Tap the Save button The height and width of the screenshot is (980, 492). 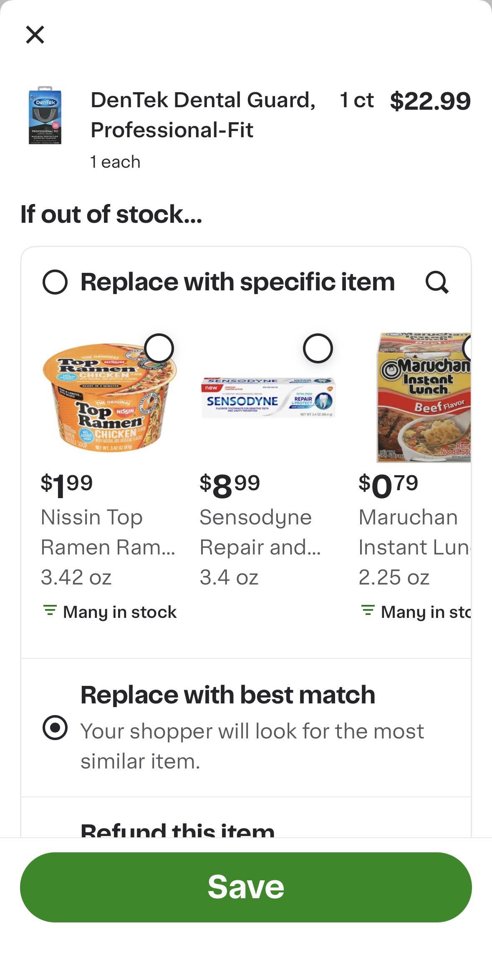246,887
